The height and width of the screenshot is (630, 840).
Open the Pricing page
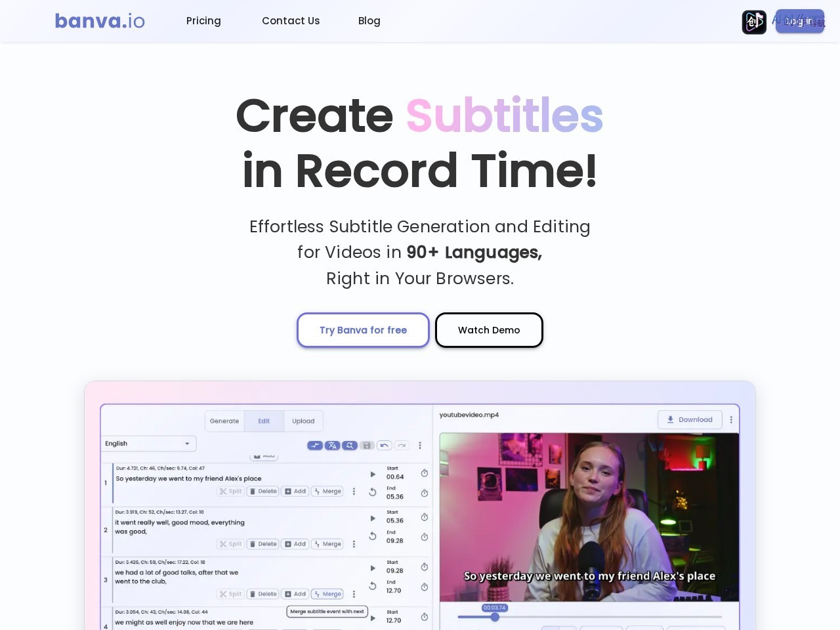(x=203, y=21)
